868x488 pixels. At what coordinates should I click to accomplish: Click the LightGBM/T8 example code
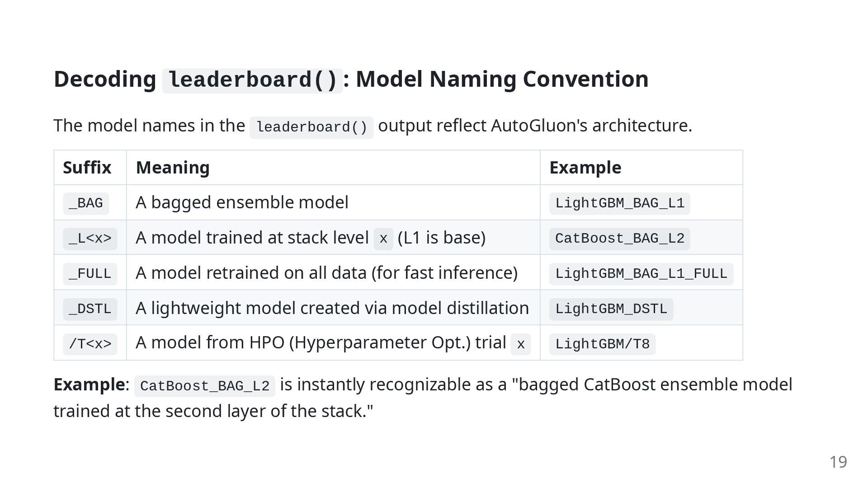pos(602,344)
